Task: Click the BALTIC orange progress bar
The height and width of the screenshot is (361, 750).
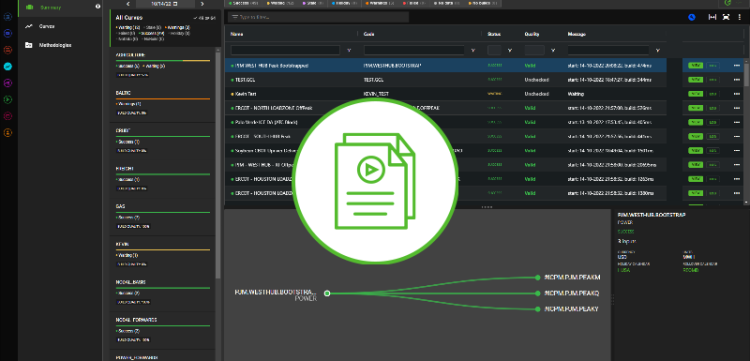Action: coord(163,98)
